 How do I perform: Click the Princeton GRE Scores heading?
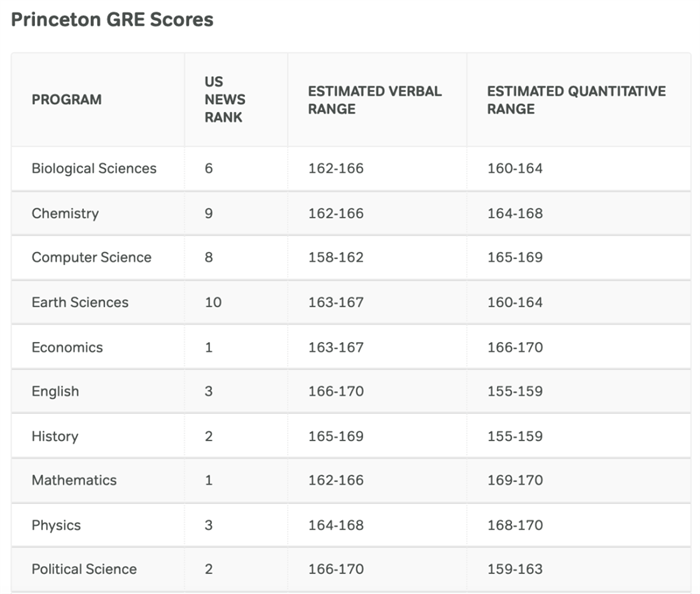(x=112, y=19)
